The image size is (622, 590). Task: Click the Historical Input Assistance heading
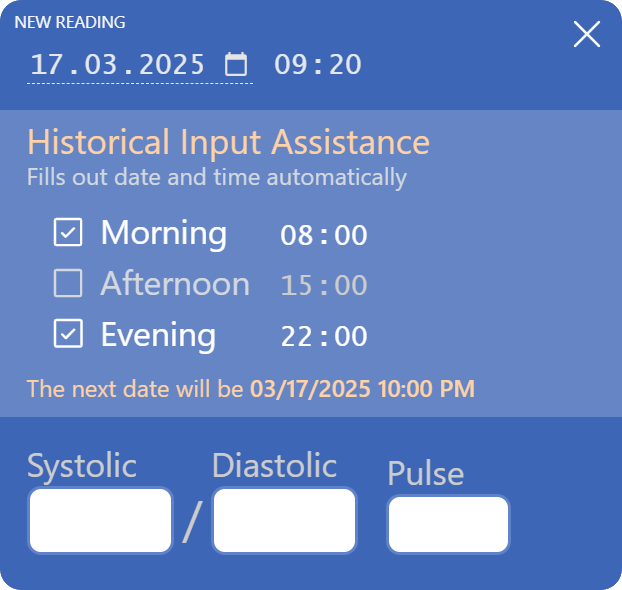pos(228,142)
